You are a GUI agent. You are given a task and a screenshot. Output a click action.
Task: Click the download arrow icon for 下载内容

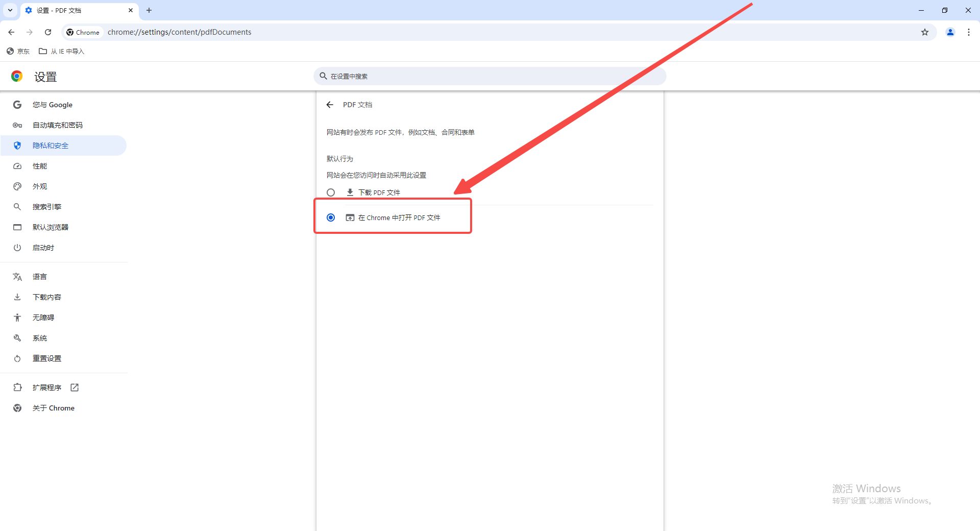[x=17, y=297]
